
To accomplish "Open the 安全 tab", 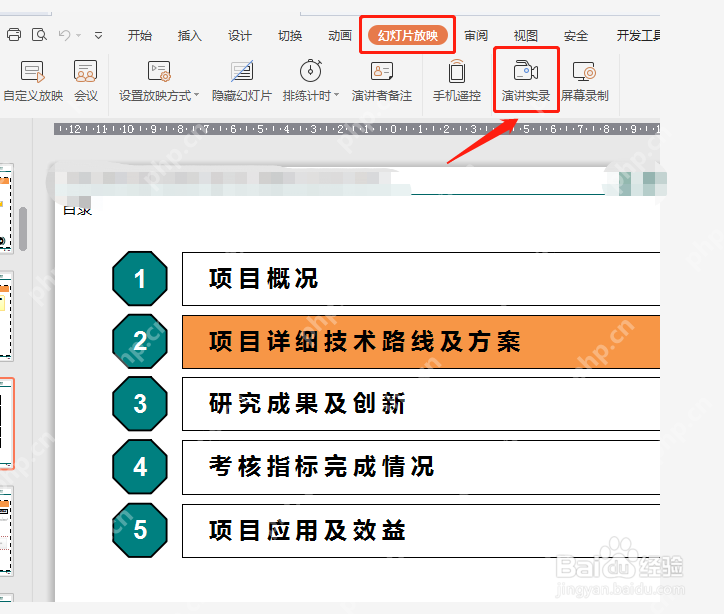I will pos(576,36).
